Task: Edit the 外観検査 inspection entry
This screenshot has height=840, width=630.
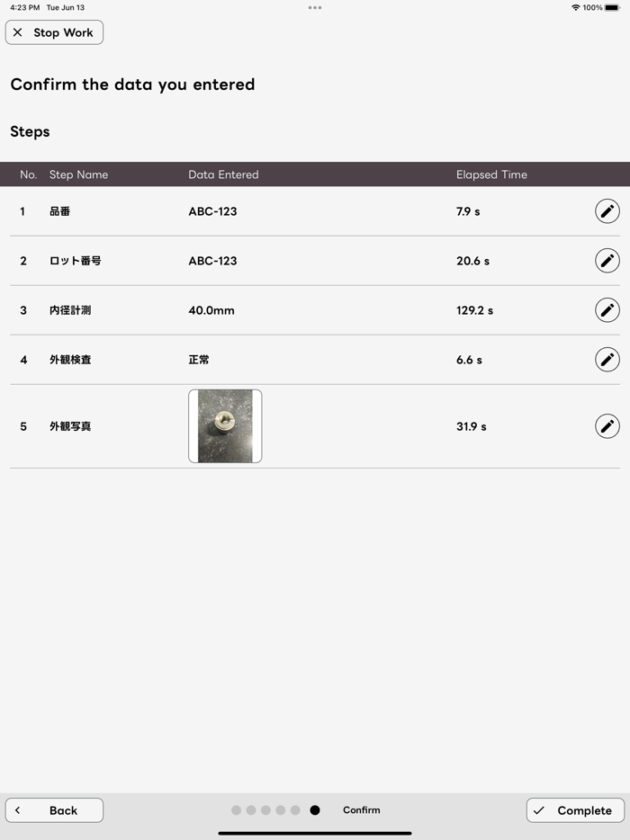Action: 607,360
